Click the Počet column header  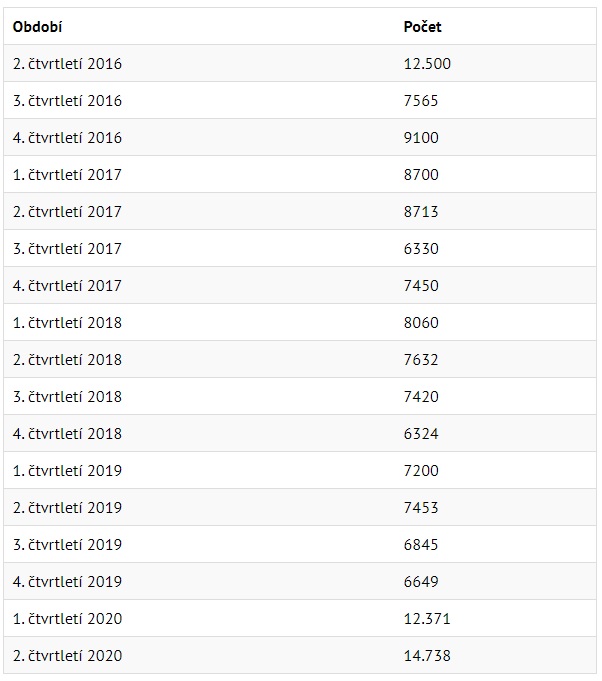[422, 27]
